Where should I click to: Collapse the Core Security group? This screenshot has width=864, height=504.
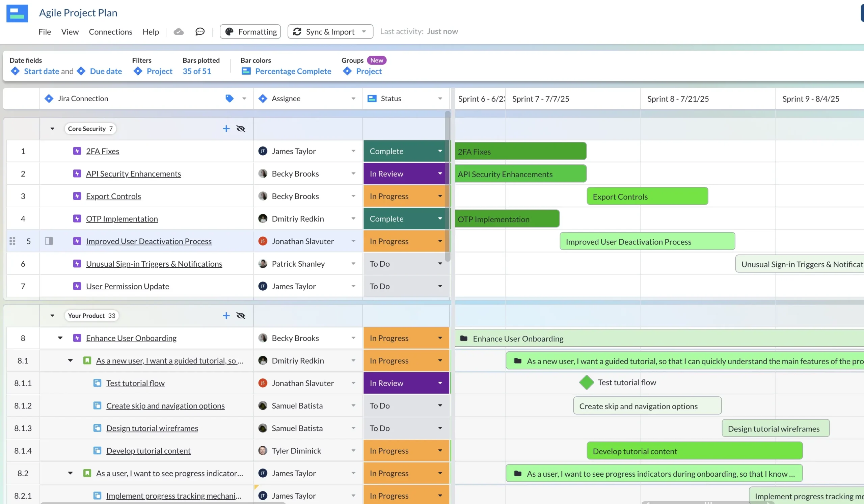click(52, 129)
